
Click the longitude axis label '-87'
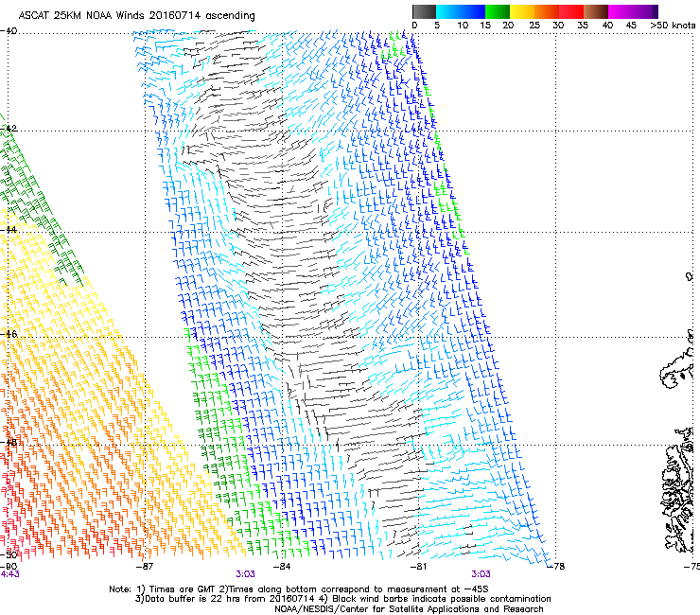(x=145, y=567)
